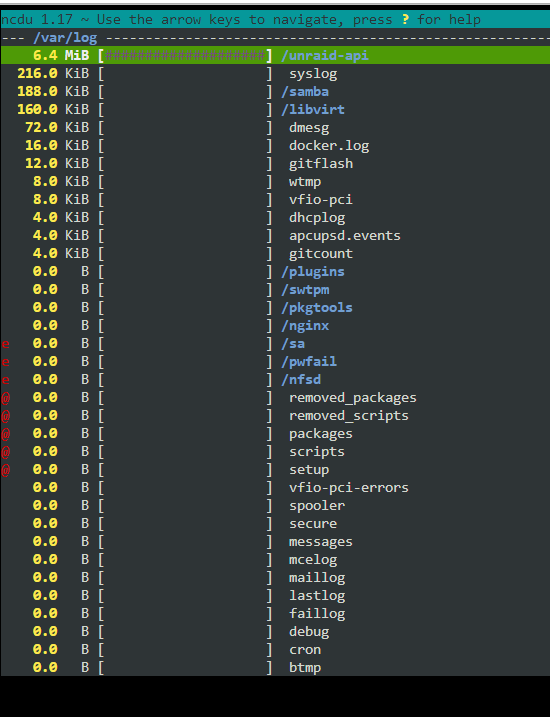
Task: Select the btmp file entry
Action: click(304, 668)
